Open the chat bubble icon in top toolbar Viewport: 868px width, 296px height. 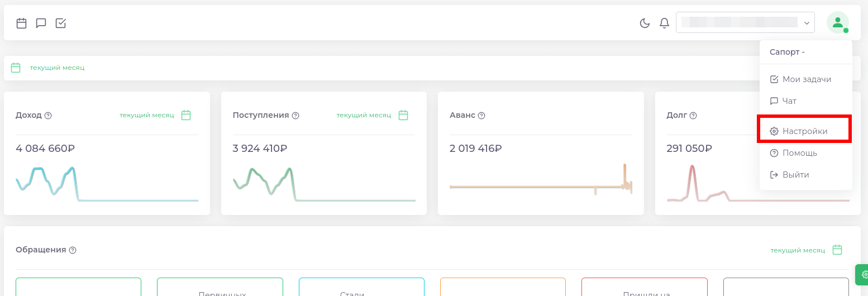41,23
